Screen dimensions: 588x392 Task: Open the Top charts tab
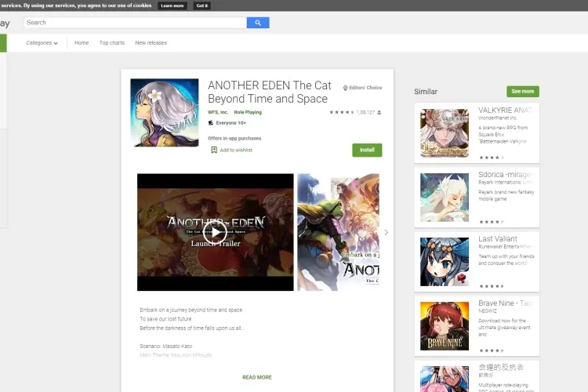[112, 43]
